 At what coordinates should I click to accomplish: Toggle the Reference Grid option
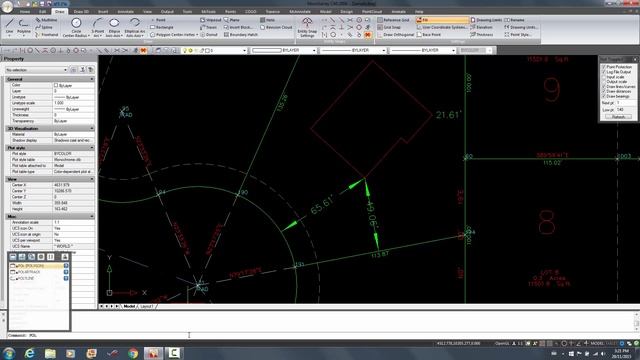tap(393, 20)
